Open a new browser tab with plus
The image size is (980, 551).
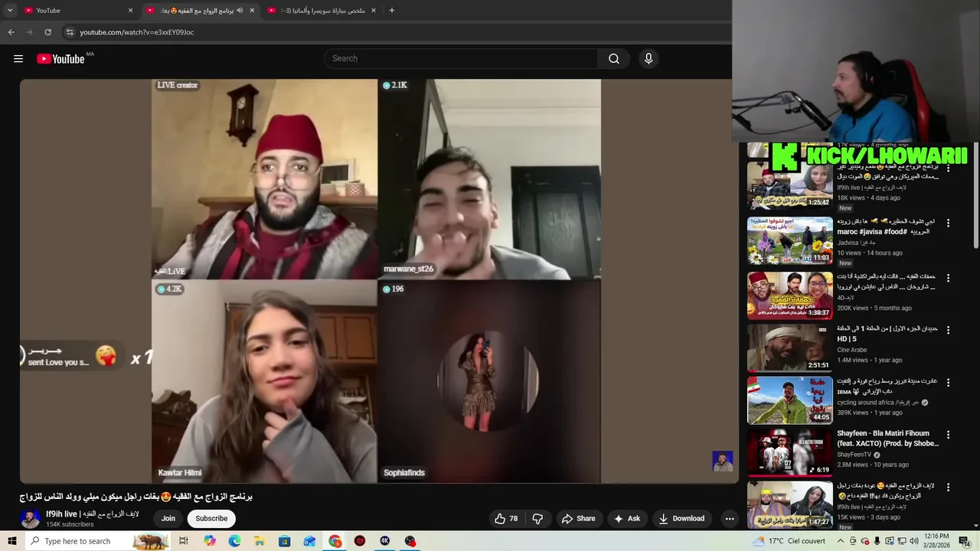[391, 11]
